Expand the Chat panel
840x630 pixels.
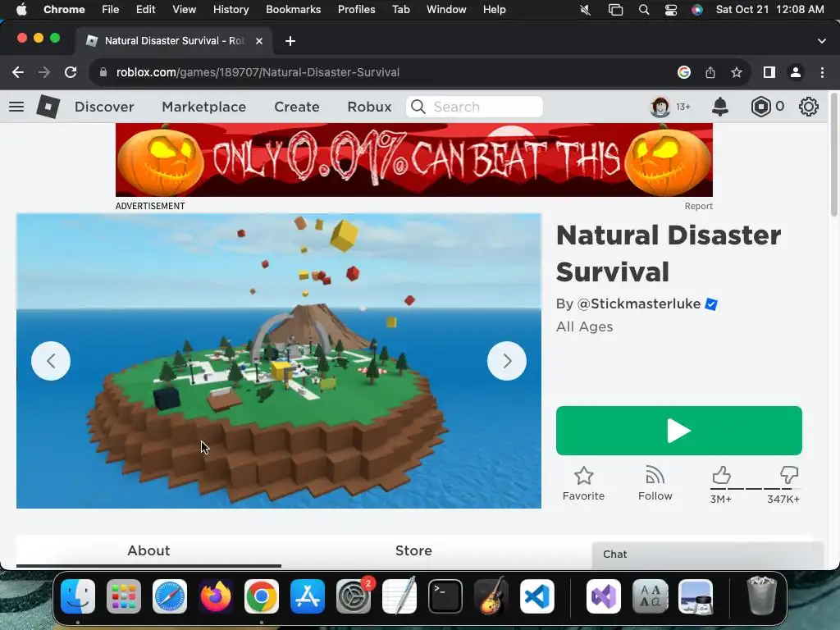[707, 555]
